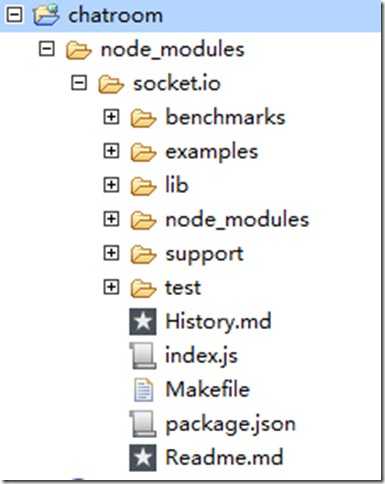Collapse the socket.io folder
The image size is (385, 484).
[79, 83]
